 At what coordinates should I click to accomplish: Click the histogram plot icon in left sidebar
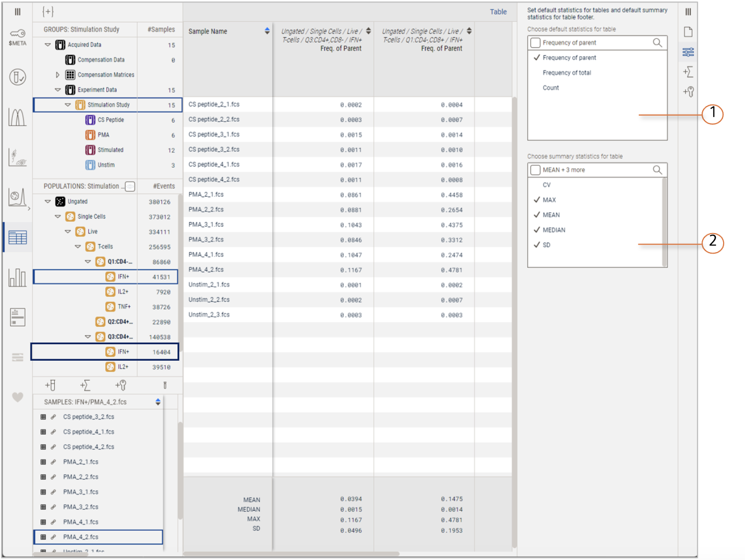17,118
